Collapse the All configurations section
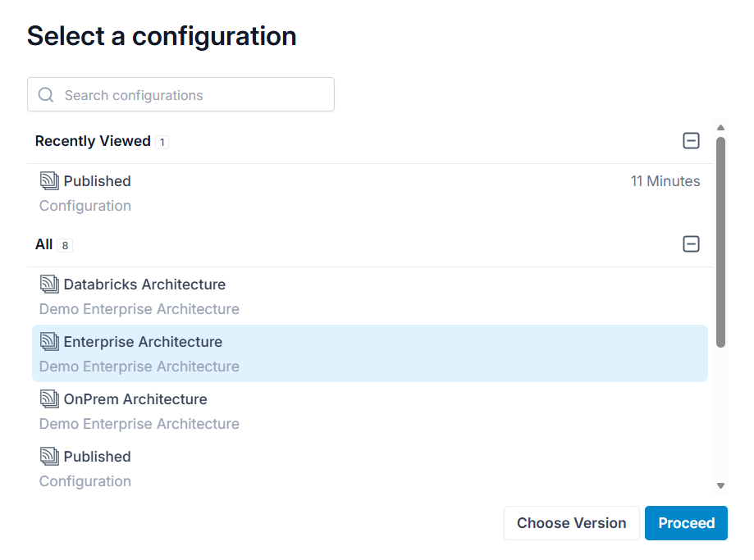The width and height of the screenshot is (754, 560). [691, 244]
